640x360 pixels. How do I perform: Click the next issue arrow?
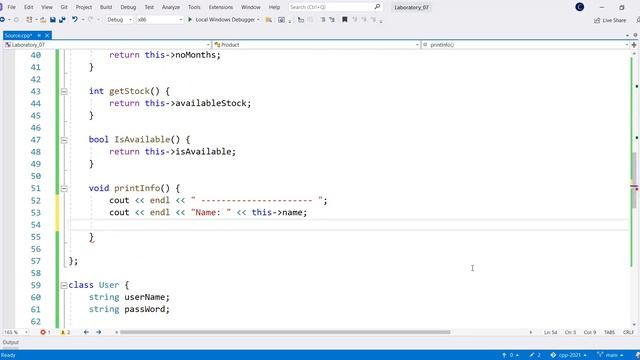tap(99, 332)
